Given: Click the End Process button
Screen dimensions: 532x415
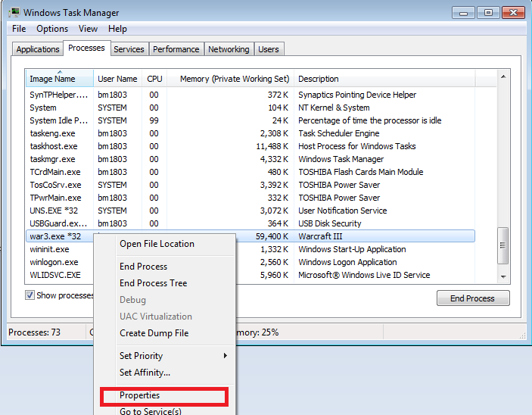Looking at the screenshot, I should [x=473, y=298].
